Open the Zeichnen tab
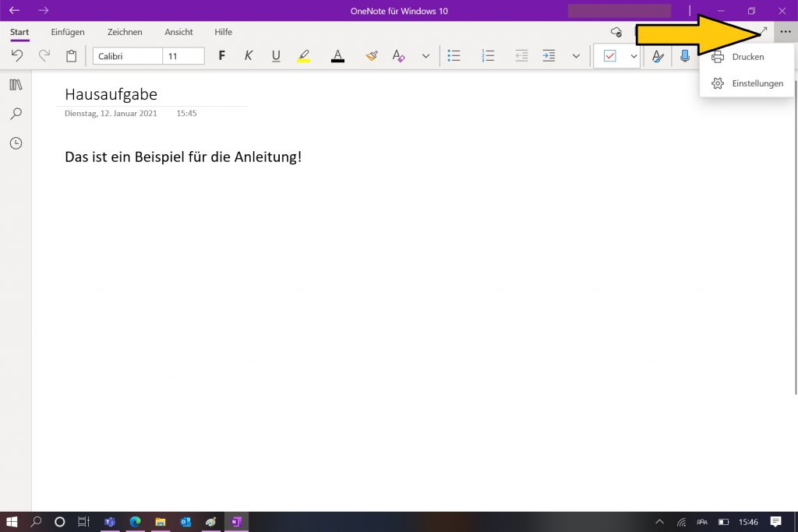Screen dimensions: 798x532 tap(125, 32)
